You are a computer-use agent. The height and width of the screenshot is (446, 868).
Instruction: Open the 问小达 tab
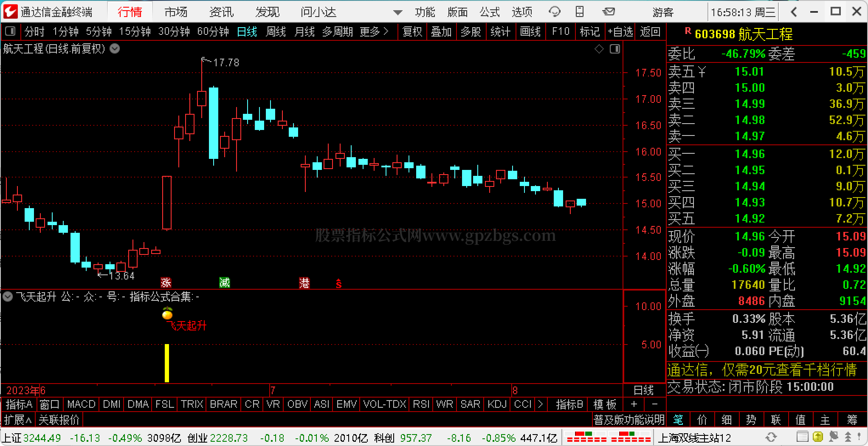tap(318, 12)
